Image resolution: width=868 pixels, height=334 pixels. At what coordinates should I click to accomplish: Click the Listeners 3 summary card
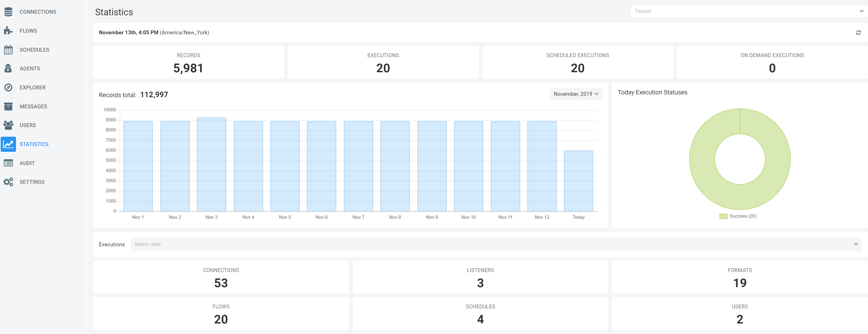click(x=480, y=277)
